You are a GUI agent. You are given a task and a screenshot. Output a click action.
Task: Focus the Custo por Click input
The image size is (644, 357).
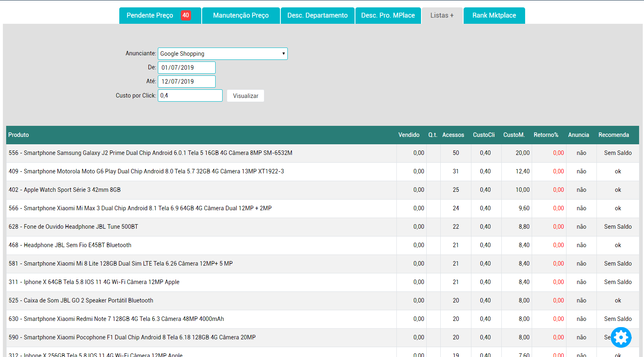point(190,96)
